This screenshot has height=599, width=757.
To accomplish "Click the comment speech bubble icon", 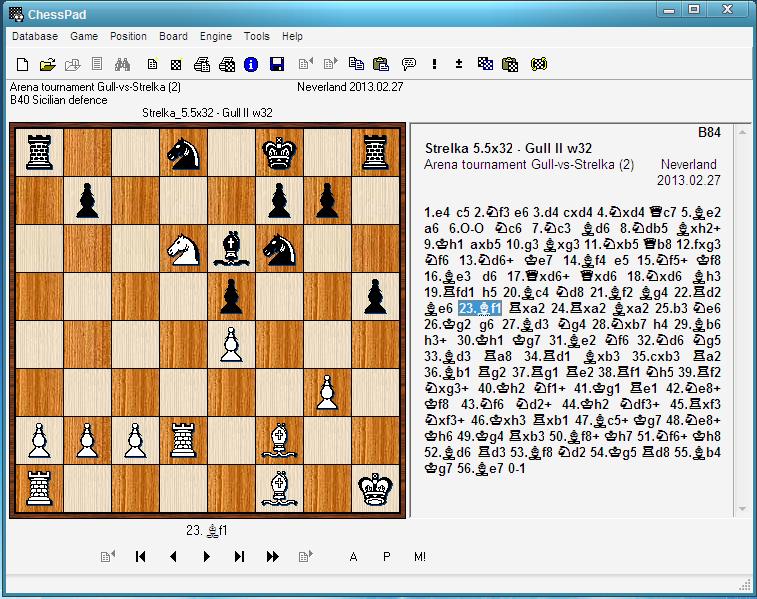I will click(408, 64).
